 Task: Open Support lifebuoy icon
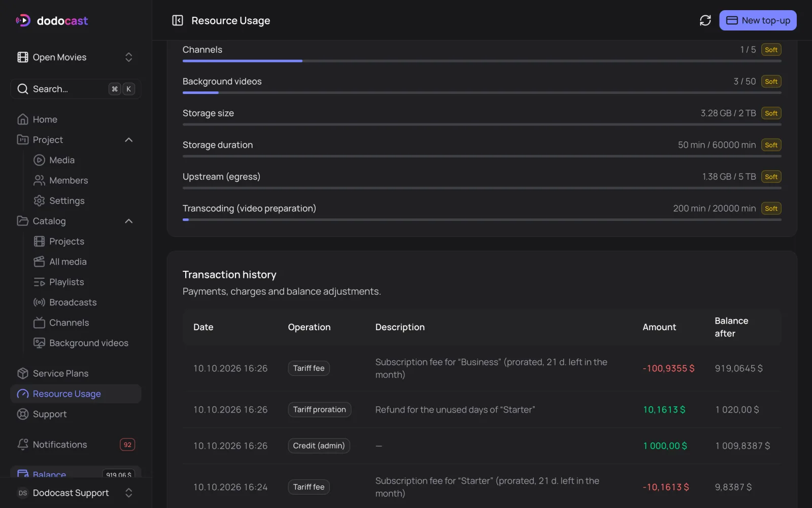[x=23, y=414]
